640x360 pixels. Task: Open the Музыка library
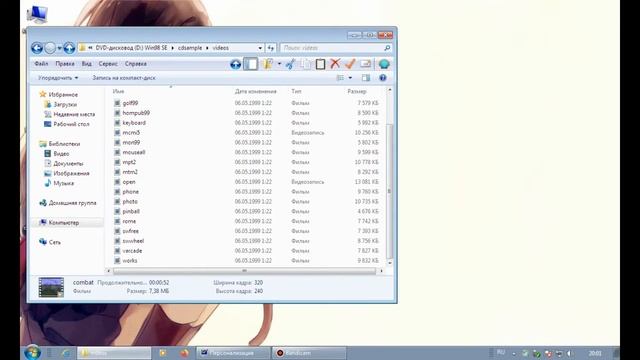coord(59,183)
